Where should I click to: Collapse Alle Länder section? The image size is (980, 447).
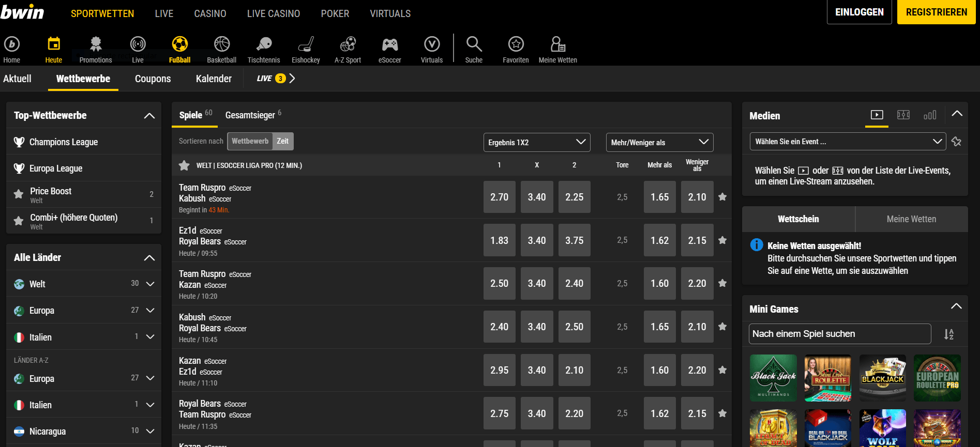(149, 258)
